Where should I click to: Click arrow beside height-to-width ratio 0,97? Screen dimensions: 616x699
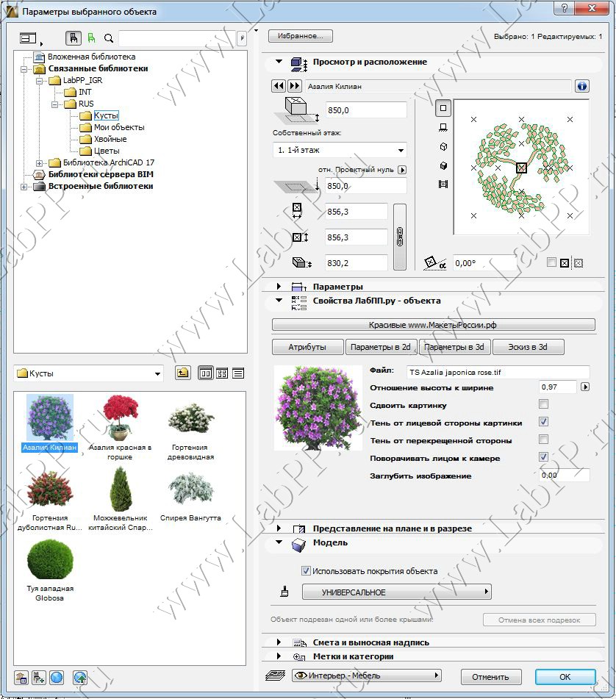(x=585, y=387)
